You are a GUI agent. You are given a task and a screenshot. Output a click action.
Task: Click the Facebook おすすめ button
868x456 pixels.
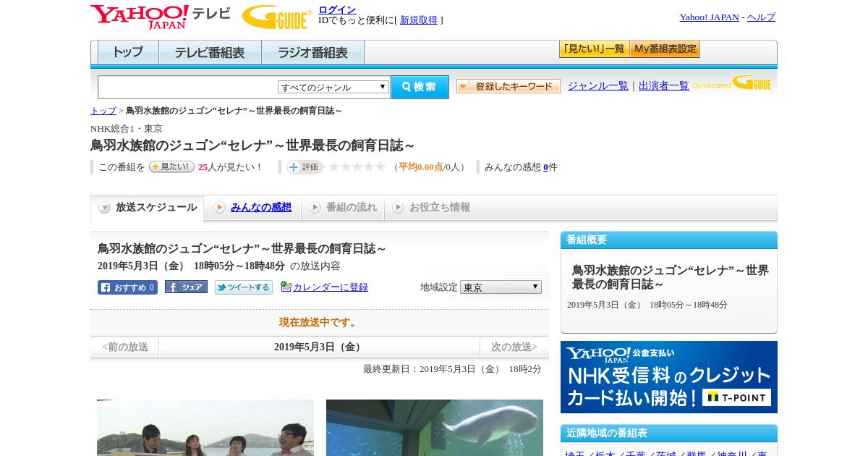(127, 287)
